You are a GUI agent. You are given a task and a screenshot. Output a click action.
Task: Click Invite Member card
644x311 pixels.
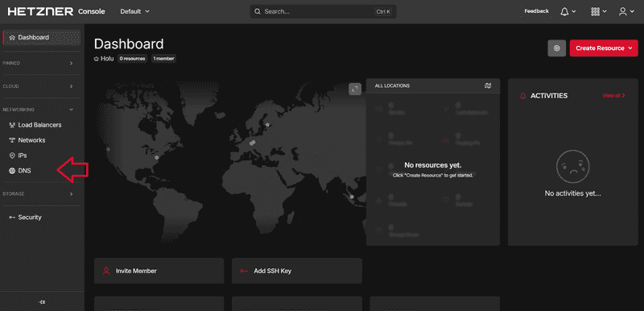(x=159, y=271)
